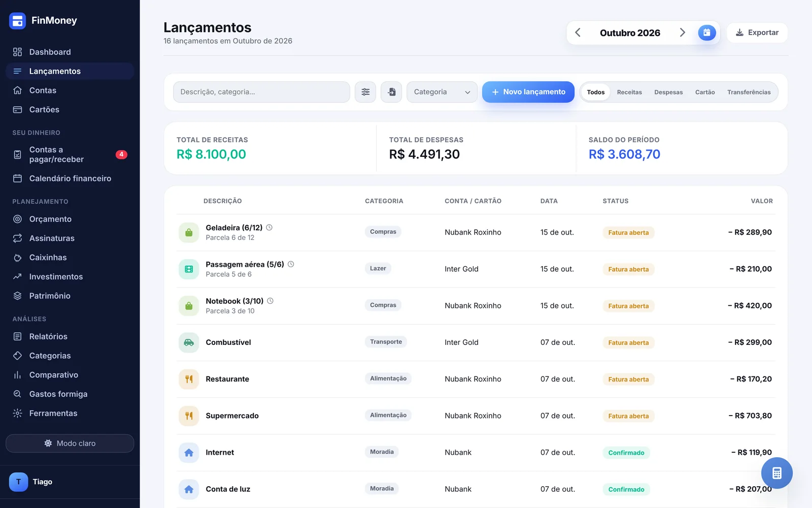Open Dashboard in the sidebar
Viewport: 812px width, 508px height.
coord(70,52)
